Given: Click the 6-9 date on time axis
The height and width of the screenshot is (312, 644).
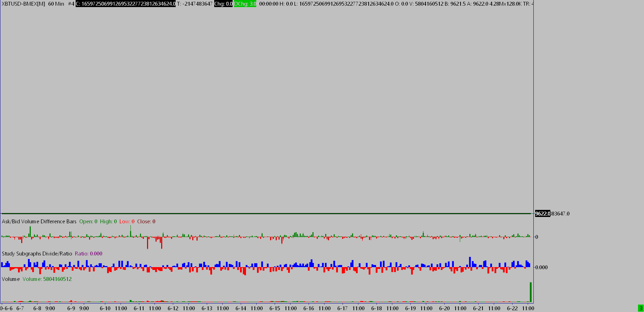Looking at the screenshot, I should point(71,308).
